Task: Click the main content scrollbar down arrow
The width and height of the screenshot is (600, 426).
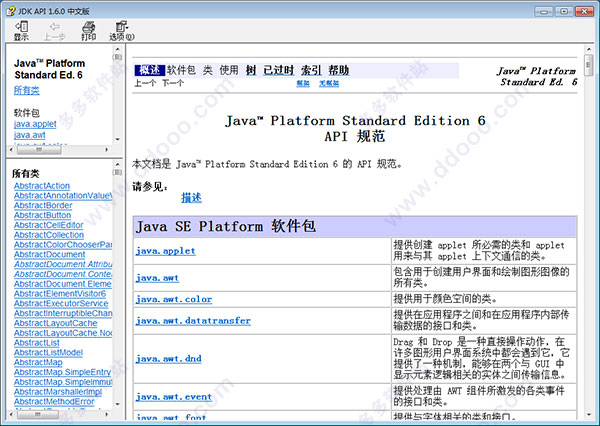Action: (589, 415)
